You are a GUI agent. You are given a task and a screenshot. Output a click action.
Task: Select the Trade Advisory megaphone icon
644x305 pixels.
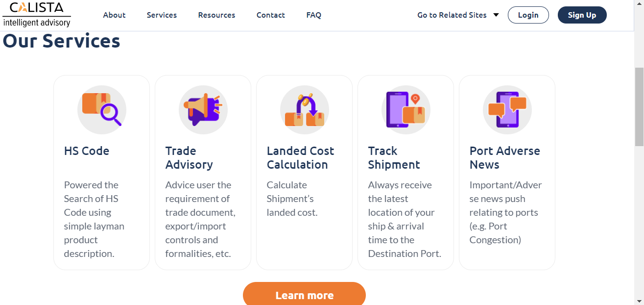(x=203, y=110)
